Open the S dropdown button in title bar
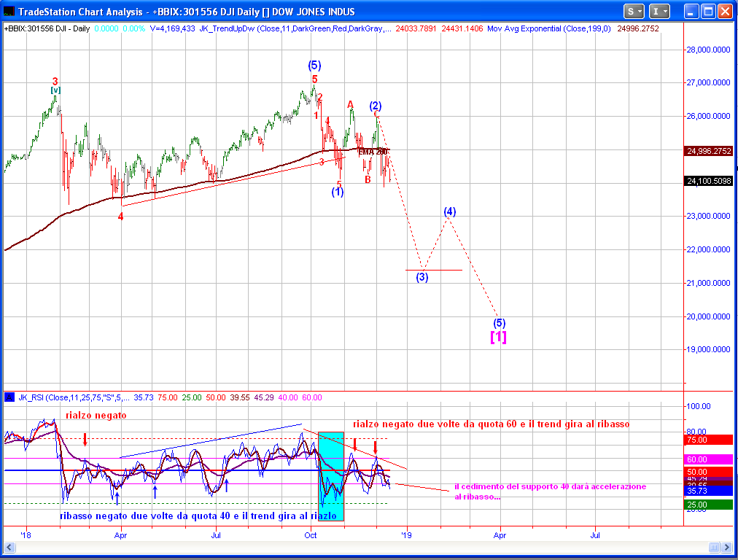Viewport: 738px width, 560px height. pos(634,11)
